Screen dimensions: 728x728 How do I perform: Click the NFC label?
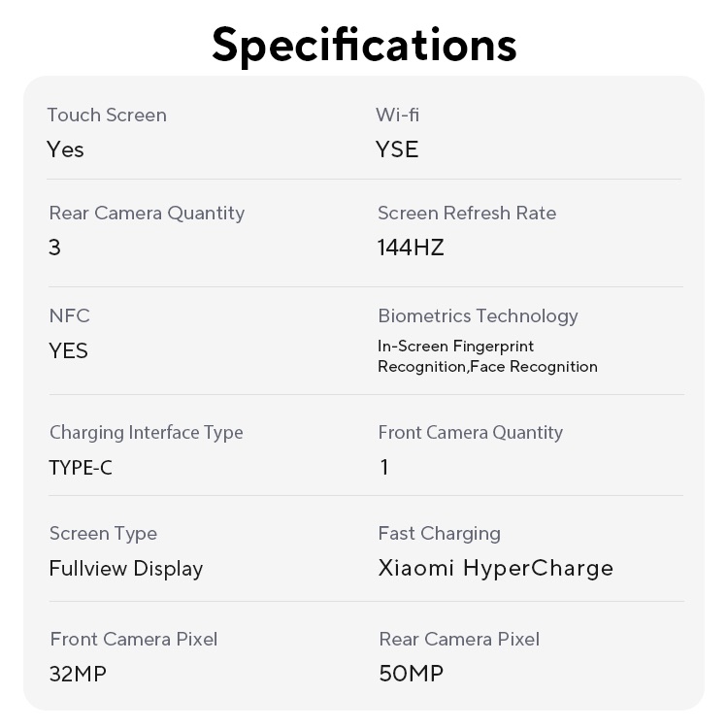tap(69, 315)
